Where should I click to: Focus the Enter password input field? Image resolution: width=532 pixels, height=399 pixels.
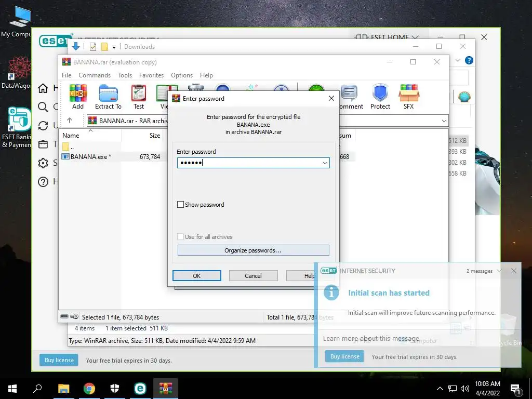click(253, 163)
